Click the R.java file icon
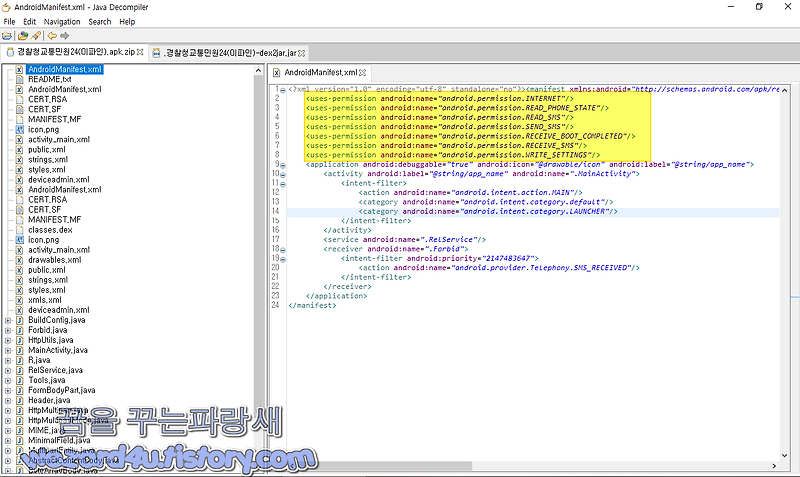 coord(19,361)
